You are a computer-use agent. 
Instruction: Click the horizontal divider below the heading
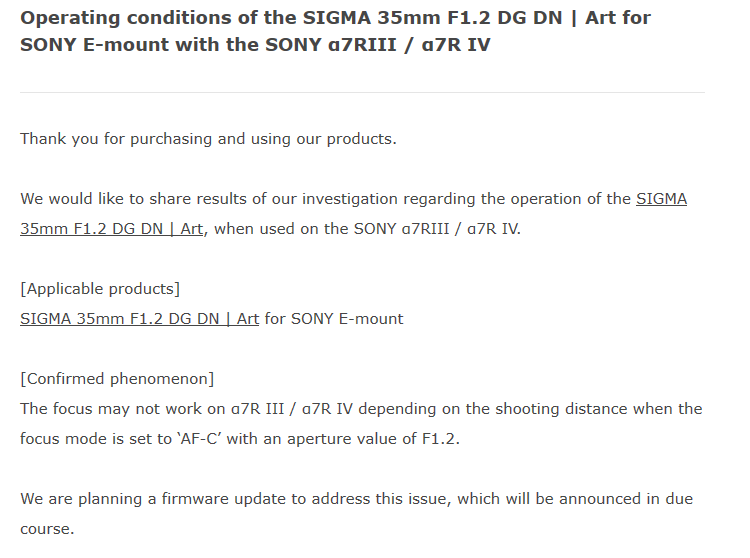(x=362, y=92)
